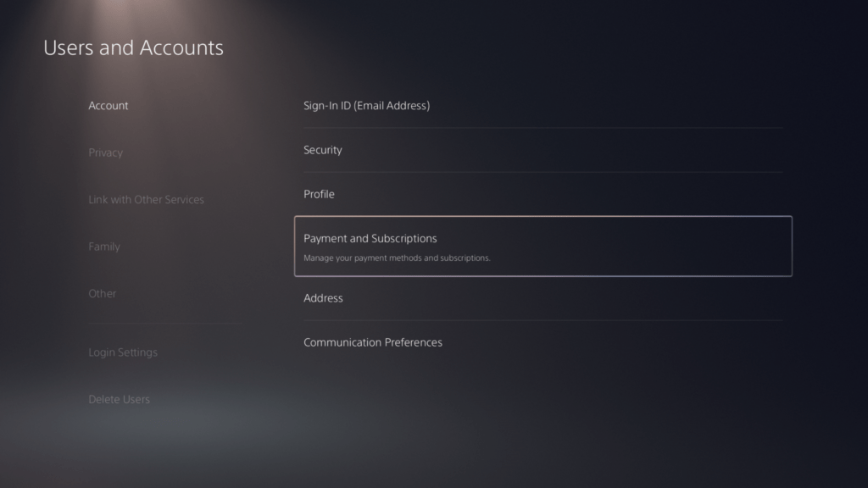This screenshot has width=868, height=488.
Task: Select Payment and Subscriptions
Action: (x=370, y=238)
